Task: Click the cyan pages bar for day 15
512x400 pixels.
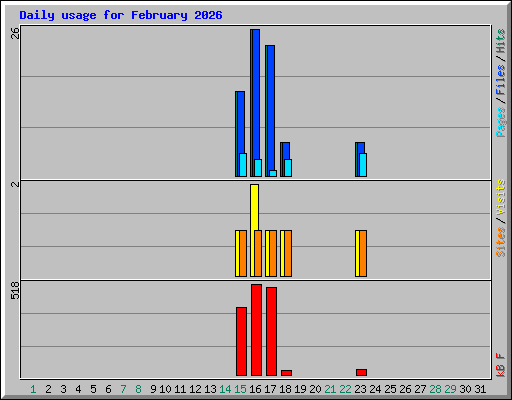Action: pos(243,165)
